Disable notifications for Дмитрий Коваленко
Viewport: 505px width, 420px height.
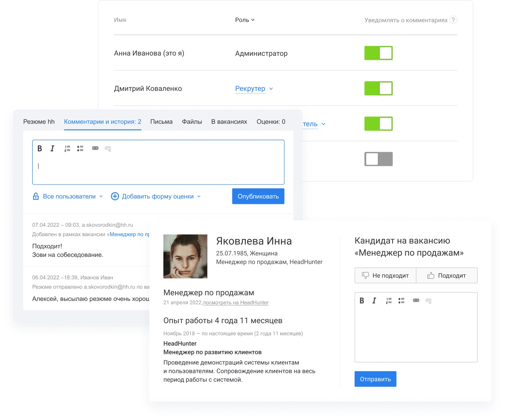click(378, 89)
